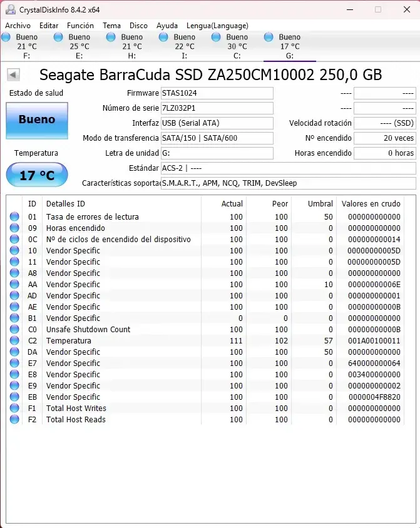Screen dimensions: 420x528
Task: Select disk I: tab at 22 °C
Action: [x=184, y=46]
